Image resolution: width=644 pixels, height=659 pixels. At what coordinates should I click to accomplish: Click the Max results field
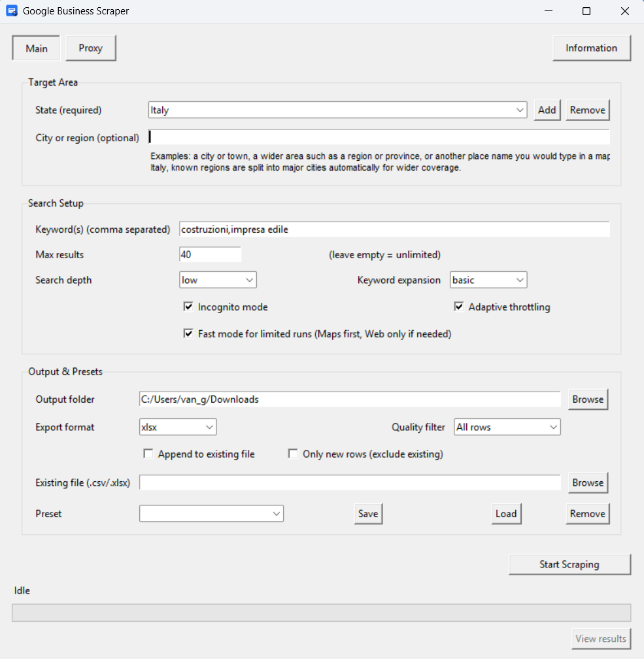click(210, 254)
